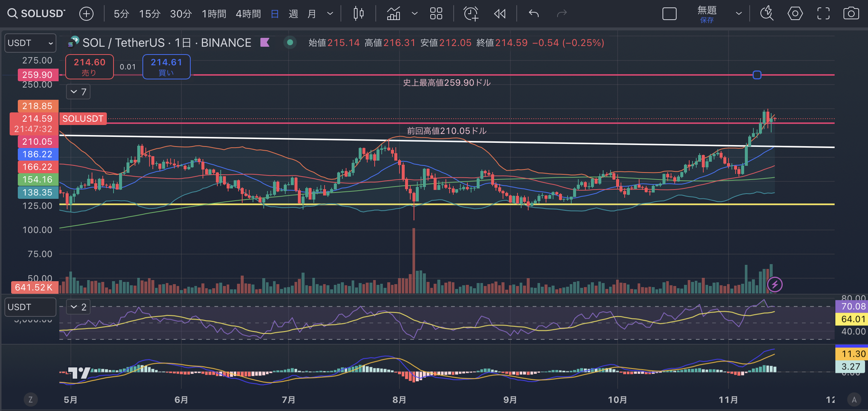The width and height of the screenshot is (868, 411).
Task: Click the 8月 time axis label
Action: click(x=399, y=400)
